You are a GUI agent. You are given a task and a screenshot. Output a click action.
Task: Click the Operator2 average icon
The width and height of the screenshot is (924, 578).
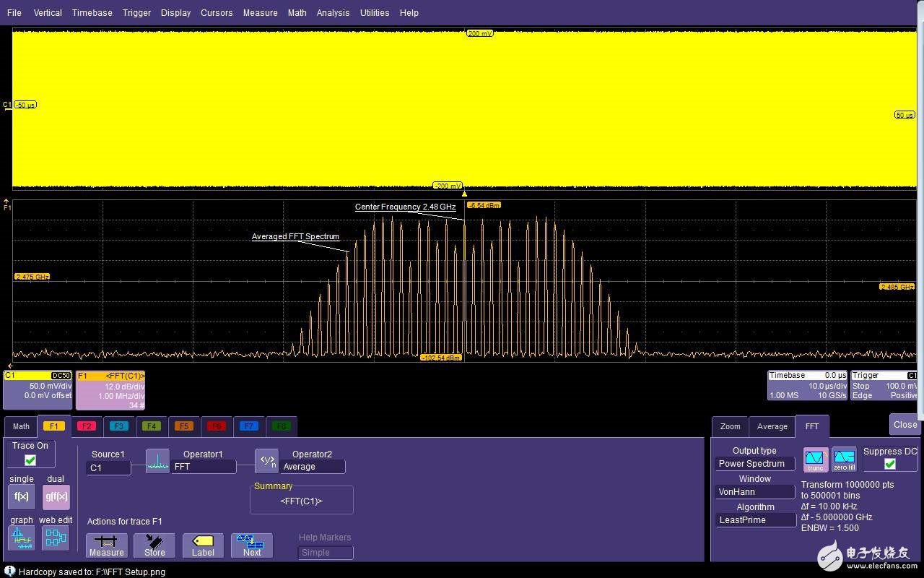coord(266,461)
